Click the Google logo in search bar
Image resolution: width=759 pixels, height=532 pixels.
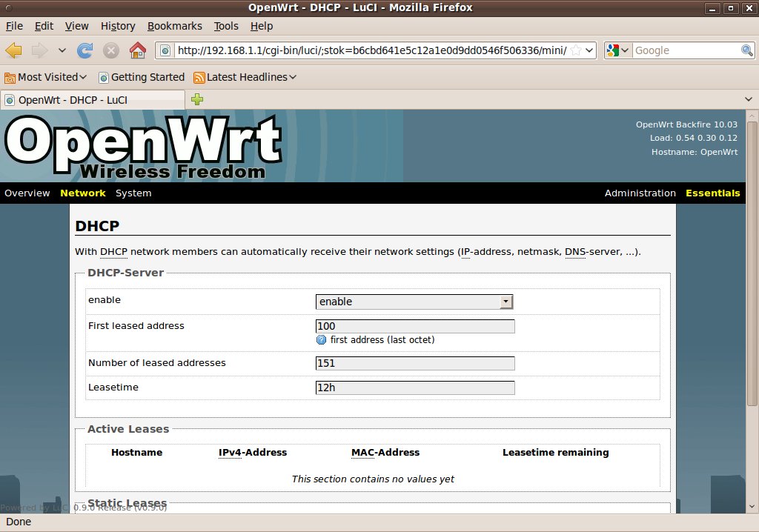(x=612, y=50)
